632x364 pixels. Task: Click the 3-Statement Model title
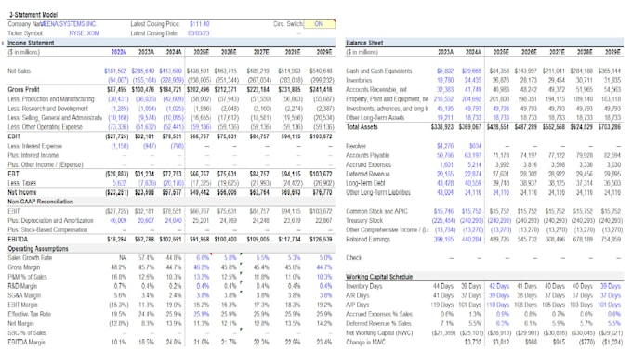point(33,15)
